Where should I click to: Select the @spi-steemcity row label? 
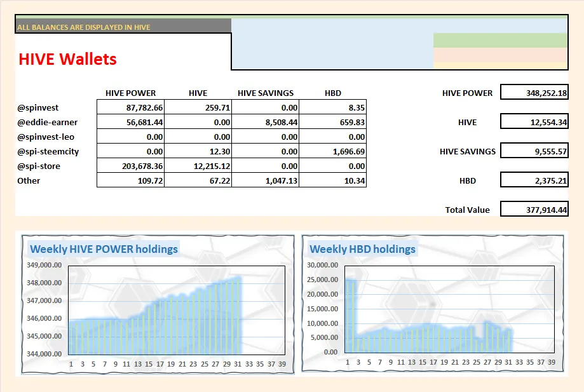click(x=48, y=151)
